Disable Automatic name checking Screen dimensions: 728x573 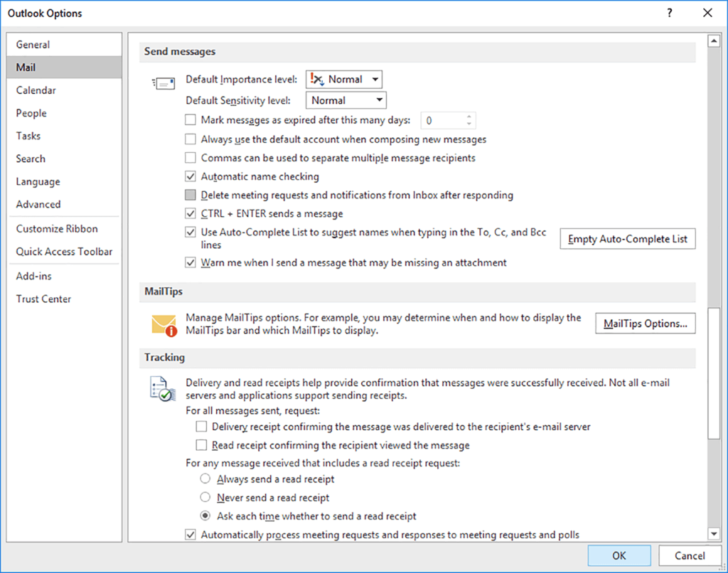190,176
